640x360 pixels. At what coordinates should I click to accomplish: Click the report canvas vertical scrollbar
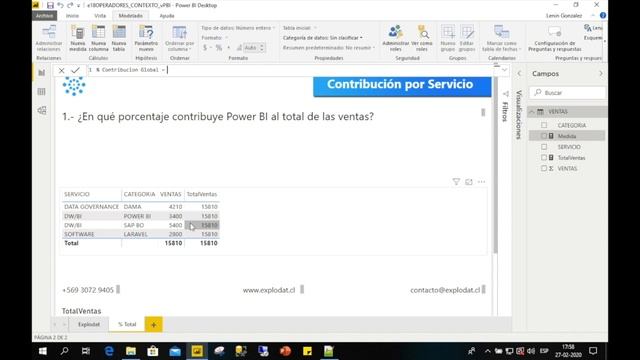click(495, 164)
